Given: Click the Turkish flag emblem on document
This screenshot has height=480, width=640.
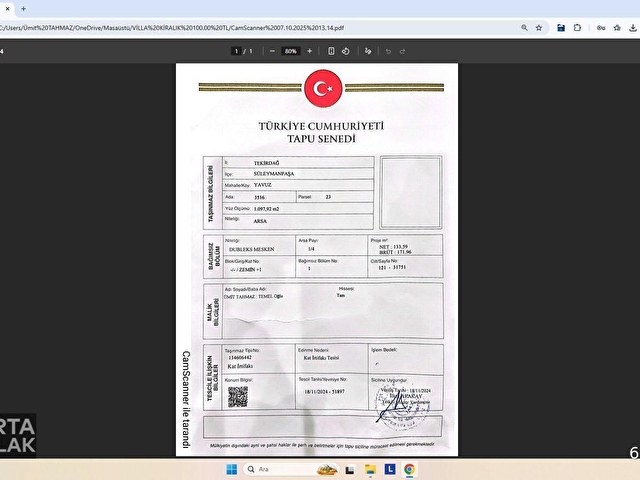Looking at the screenshot, I should 323,89.
